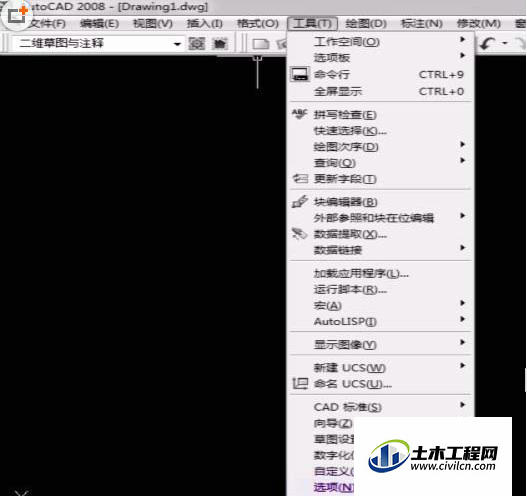Open the 插入(I) menu
527x496 pixels.
click(205, 24)
